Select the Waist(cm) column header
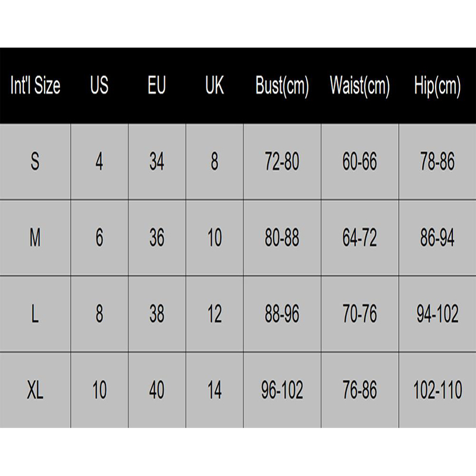Image resolution: width=476 pixels, height=476 pixels. point(359,86)
